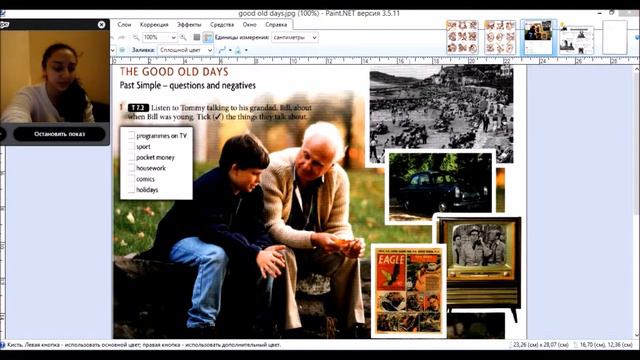
Task: Open the Сплошной цвет fill dropdown
Action: 186,50
